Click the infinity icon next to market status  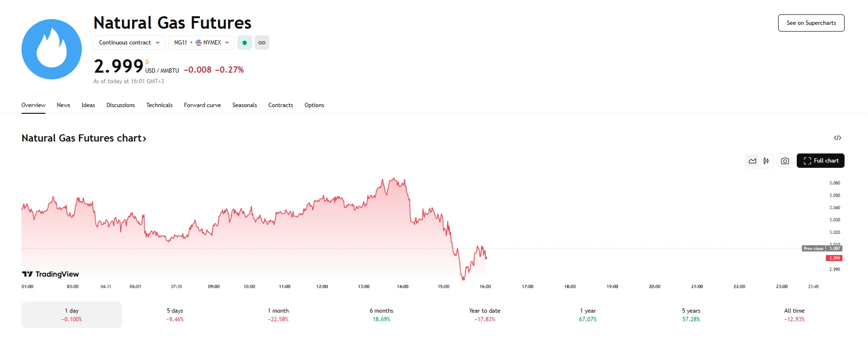click(262, 43)
